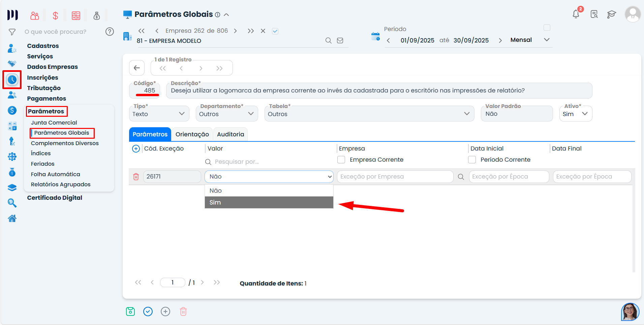Open Complementos Diversos in the sidebar
644x325 pixels.
click(x=65, y=143)
